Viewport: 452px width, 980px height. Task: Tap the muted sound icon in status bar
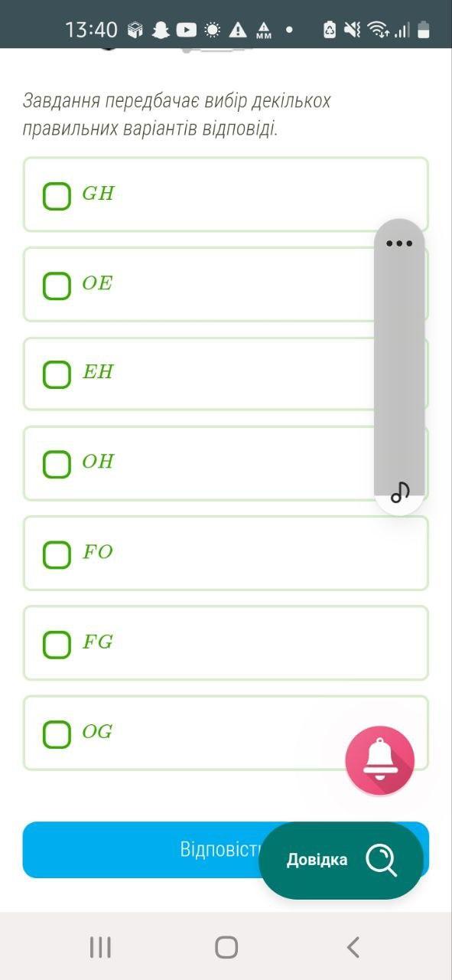point(352,30)
